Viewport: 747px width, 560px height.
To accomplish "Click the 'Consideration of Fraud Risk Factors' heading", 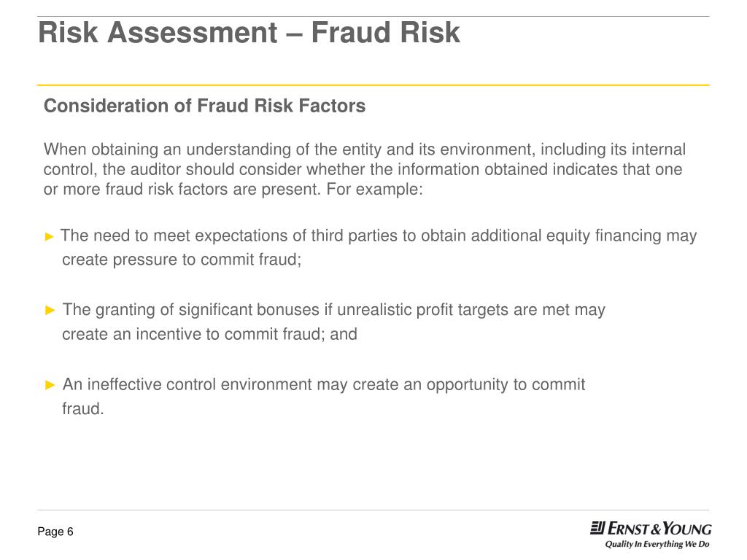I will 205,106.
